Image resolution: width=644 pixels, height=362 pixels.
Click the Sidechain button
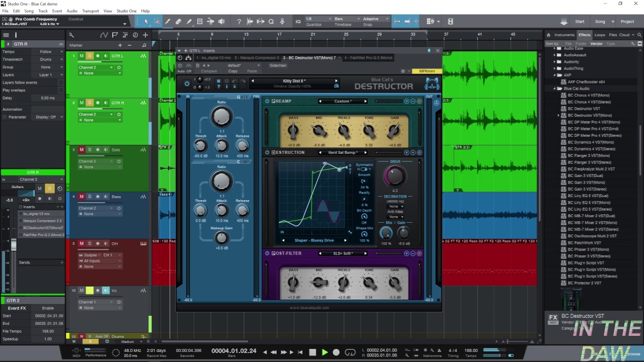click(x=278, y=65)
